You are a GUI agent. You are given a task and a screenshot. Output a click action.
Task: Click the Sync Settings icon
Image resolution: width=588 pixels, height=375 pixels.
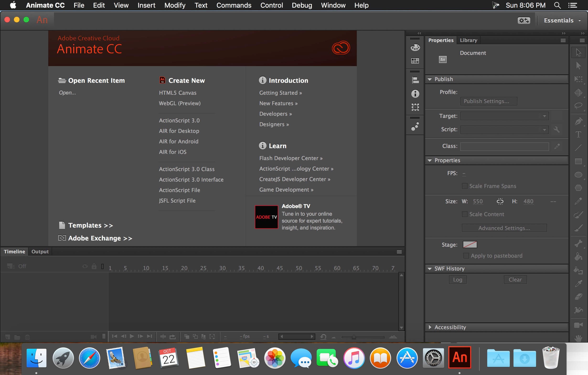point(524,20)
